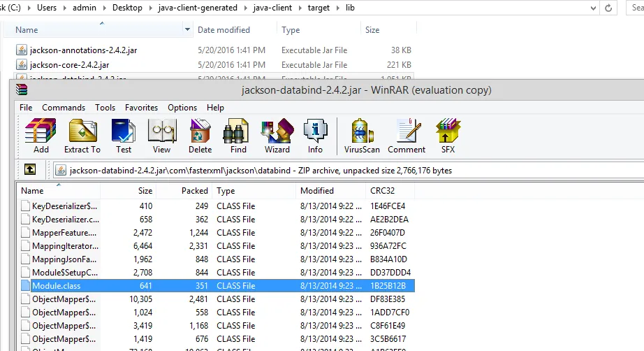Screen dimensions: 644x351
Task: Select jackson-core-2.4.2.jar icon in Explorer
Action: click(x=22, y=64)
